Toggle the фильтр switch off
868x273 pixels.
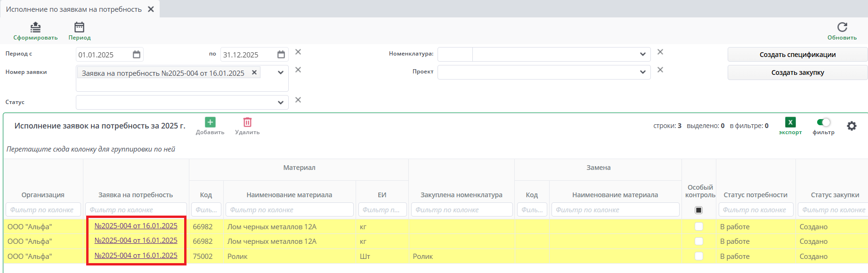coord(823,122)
